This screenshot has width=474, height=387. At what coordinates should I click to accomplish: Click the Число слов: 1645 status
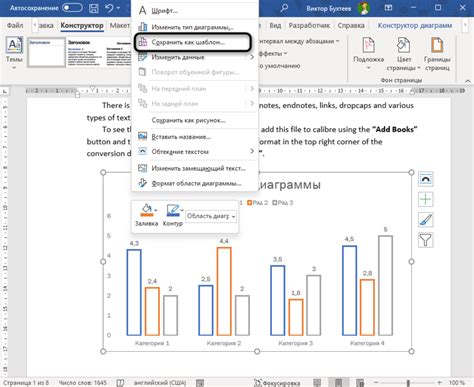83,383
